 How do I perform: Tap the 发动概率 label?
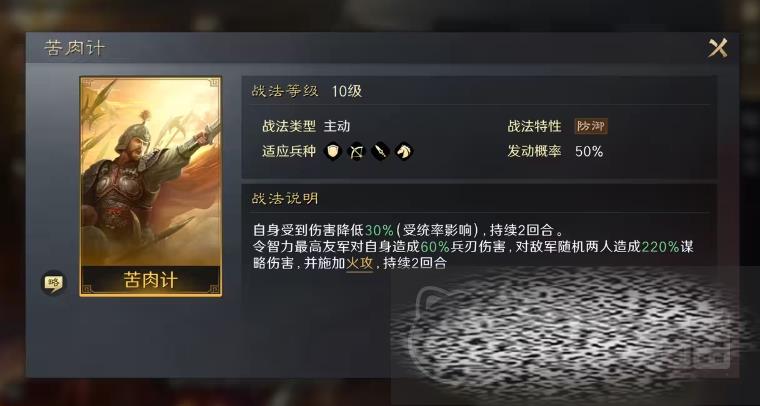tap(534, 152)
